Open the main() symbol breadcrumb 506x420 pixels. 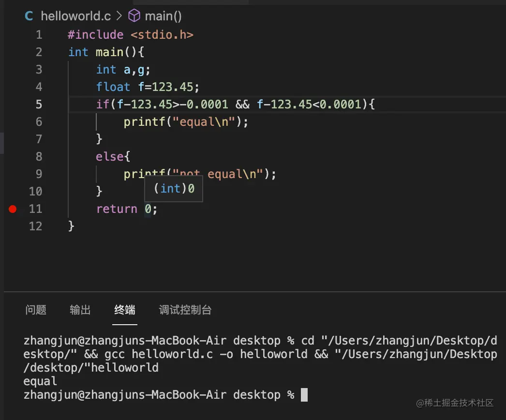[x=163, y=16]
